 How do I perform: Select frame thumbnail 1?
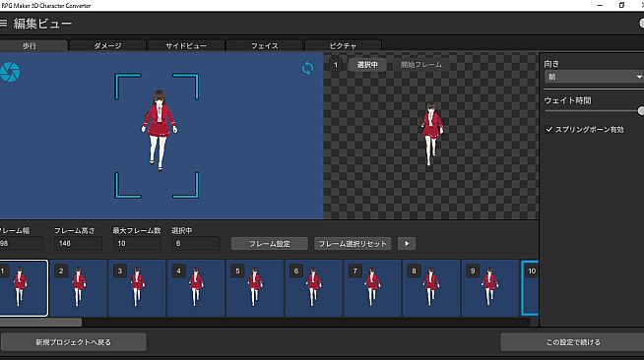(24, 288)
